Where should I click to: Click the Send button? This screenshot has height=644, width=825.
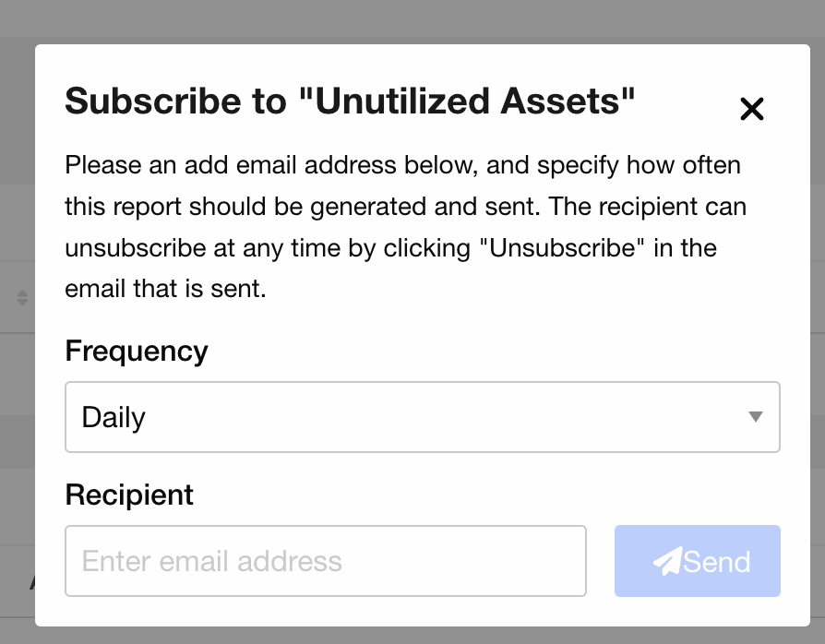coord(697,561)
